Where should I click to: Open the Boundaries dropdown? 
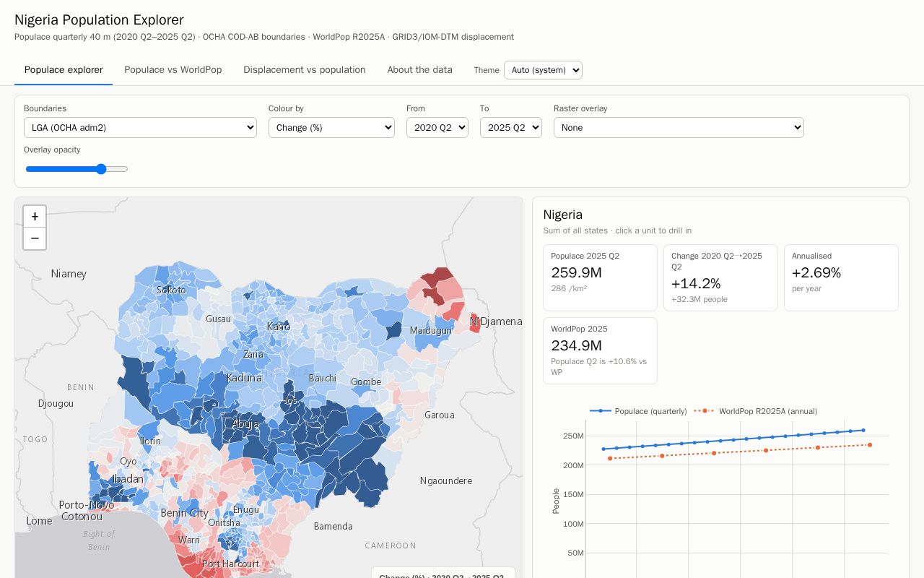coord(140,128)
